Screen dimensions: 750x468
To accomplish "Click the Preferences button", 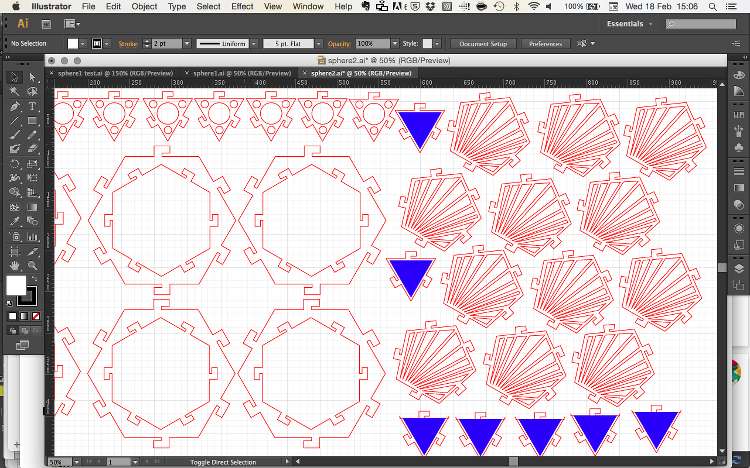I will click(545, 44).
